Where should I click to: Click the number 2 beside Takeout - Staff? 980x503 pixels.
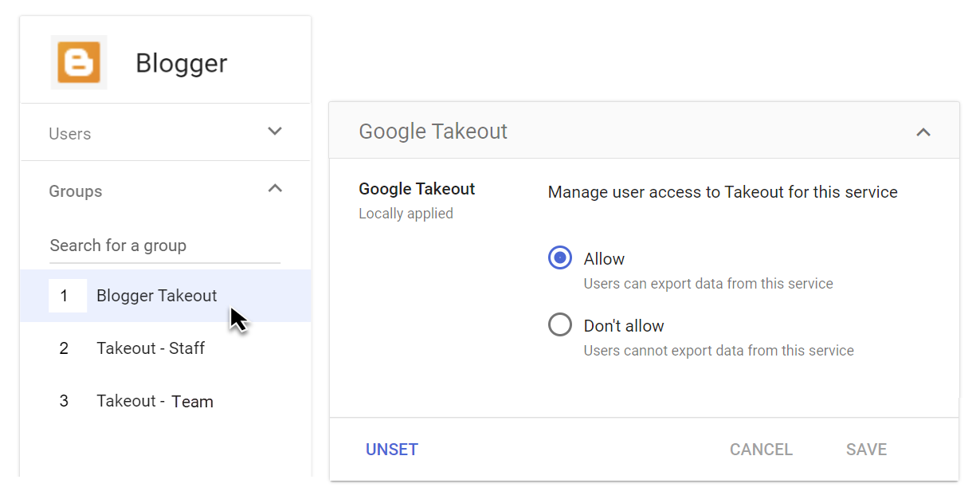65,348
